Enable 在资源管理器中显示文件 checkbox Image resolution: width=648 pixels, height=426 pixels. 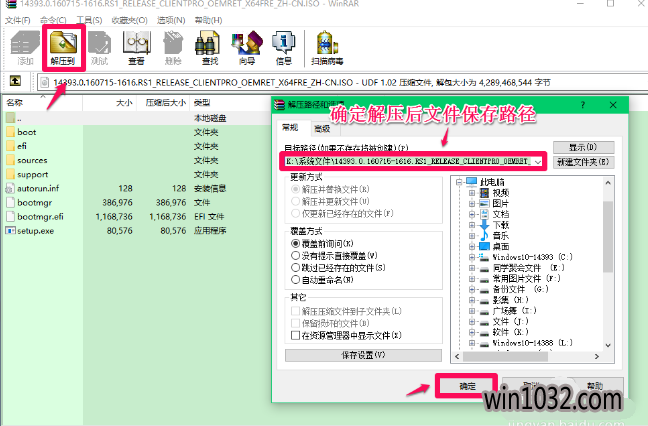pos(294,336)
